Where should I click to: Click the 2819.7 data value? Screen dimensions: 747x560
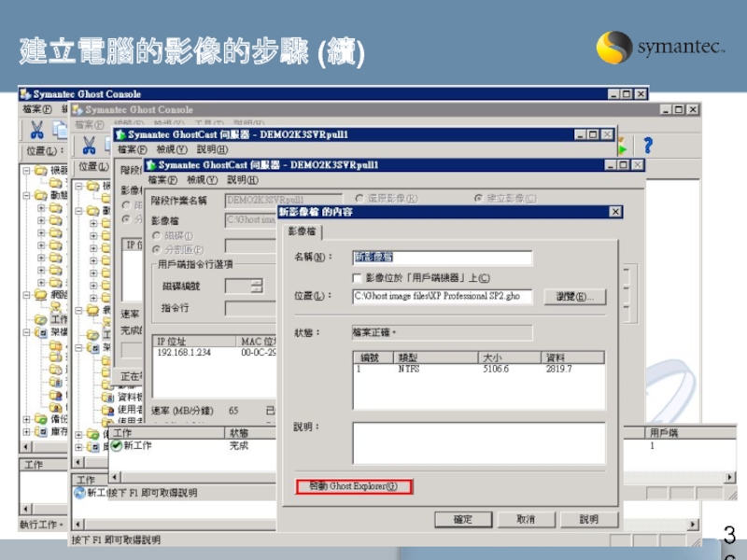558,369
